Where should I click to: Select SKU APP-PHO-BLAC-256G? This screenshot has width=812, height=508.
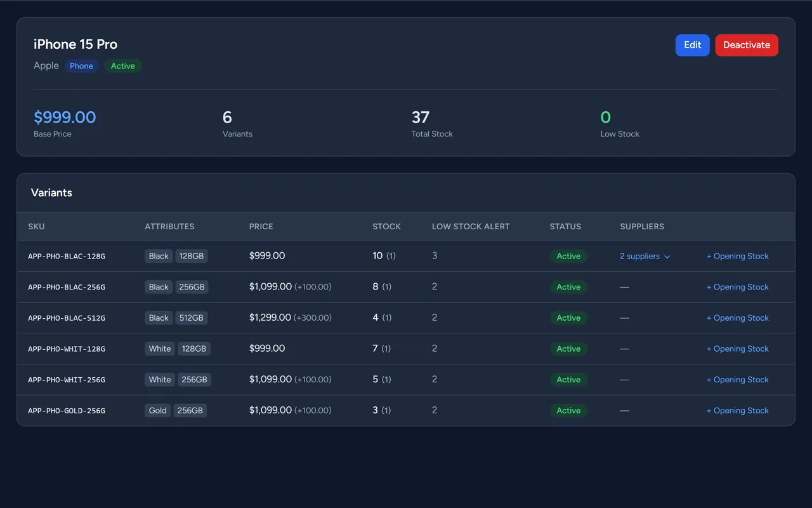click(x=67, y=287)
